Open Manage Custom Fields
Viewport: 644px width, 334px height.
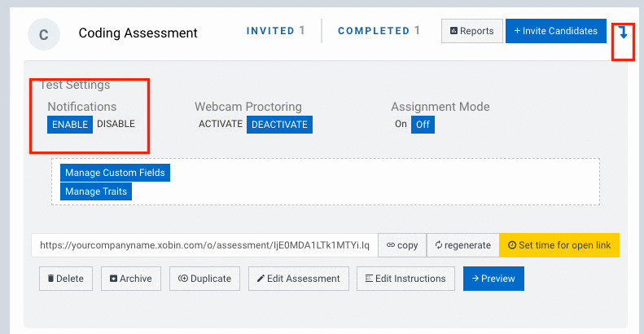pyautogui.click(x=115, y=173)
